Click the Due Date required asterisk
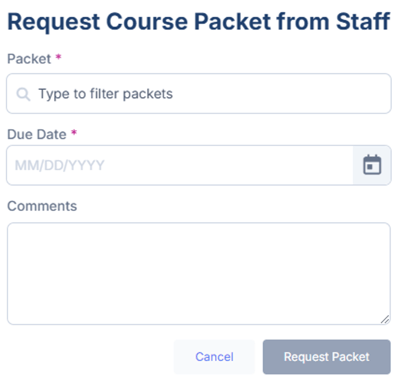Screen dimensions: 400x385 [74, 133]
